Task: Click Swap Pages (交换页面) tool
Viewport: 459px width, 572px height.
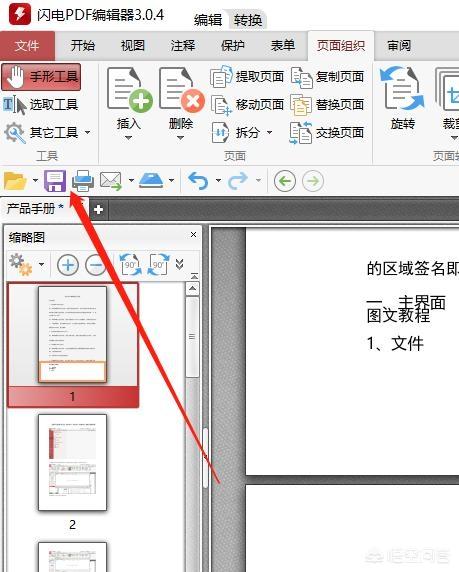Action: pos(327,132)
